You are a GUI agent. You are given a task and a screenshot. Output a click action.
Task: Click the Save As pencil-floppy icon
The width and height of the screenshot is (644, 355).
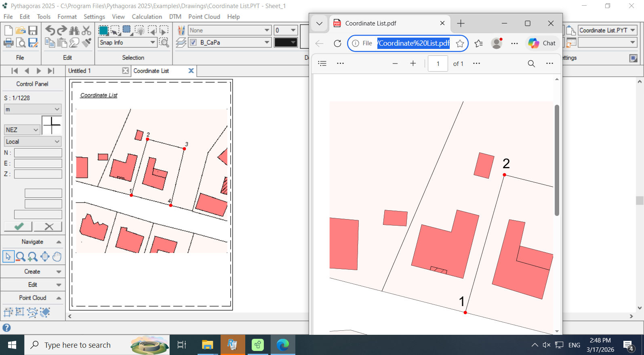click(33, 42)
